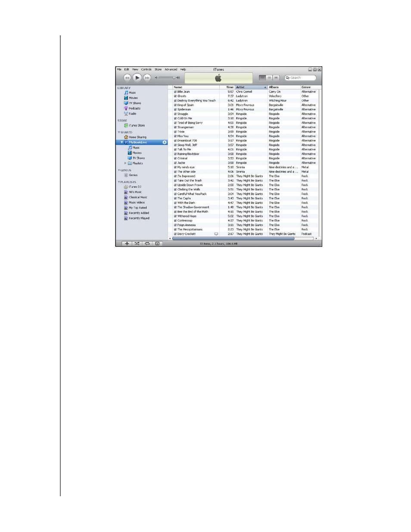Go to the iTunes Store
The height and width of the screenshot is (532, 411).
[x=134, y=125]
